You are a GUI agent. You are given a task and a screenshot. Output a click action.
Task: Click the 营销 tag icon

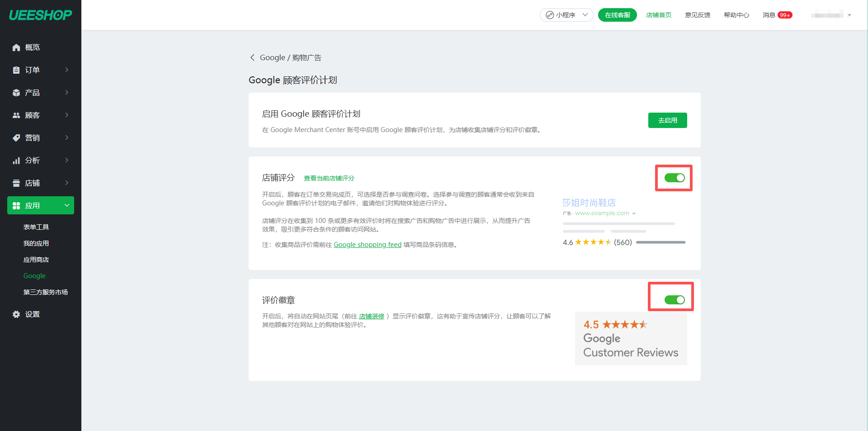tap(16, 138)
